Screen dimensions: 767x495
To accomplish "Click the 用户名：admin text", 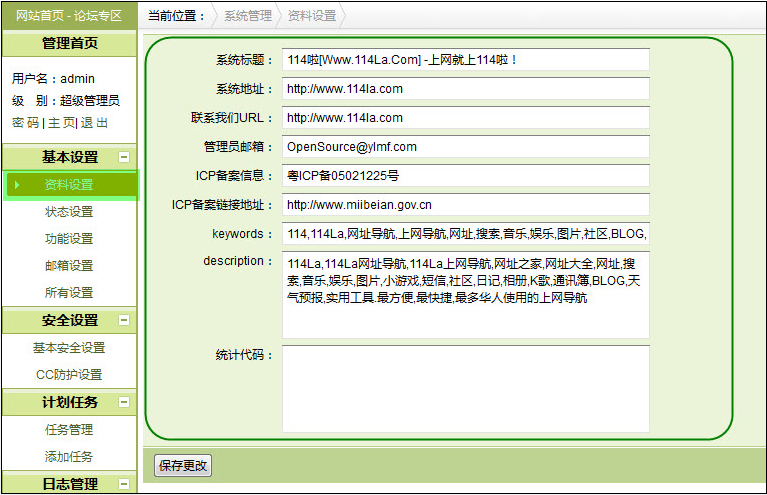I will pos(53,79).
